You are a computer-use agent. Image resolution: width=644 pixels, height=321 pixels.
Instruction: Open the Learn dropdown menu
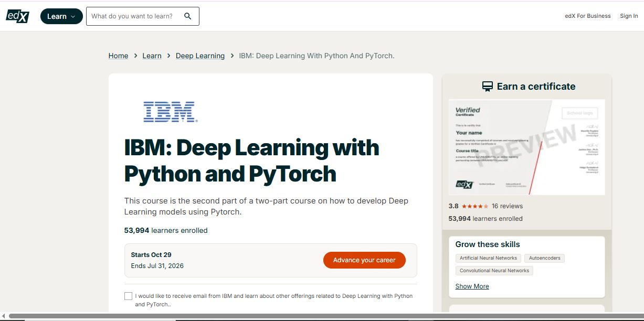click(61, 16)
